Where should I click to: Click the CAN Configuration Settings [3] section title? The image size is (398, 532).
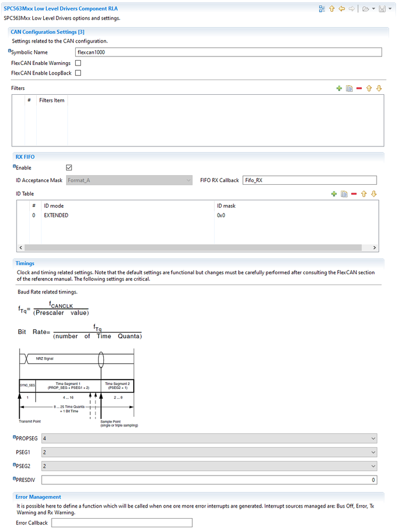pos(47,32)
